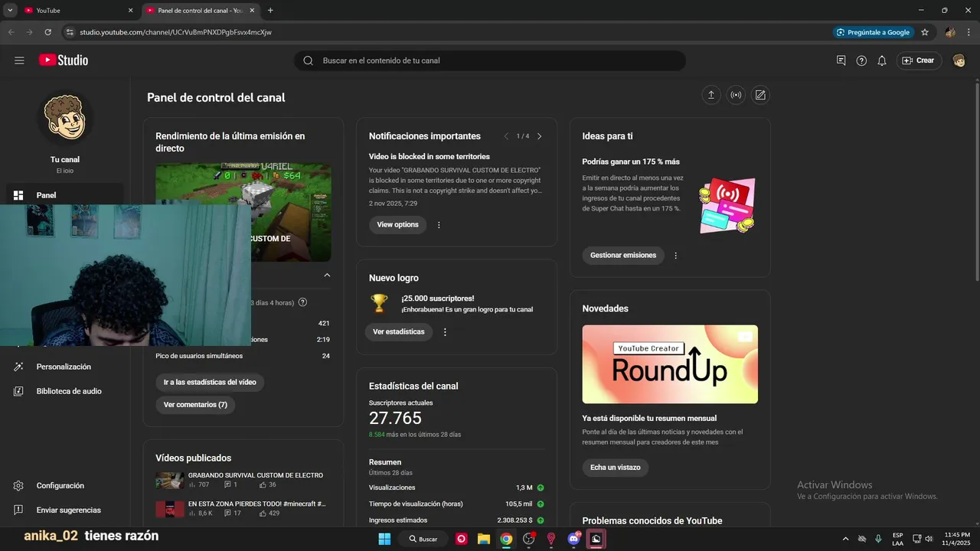Reload the page
The height and width of the screenshot is (551, 980).
pyautogui.click(x=47, y=32)
